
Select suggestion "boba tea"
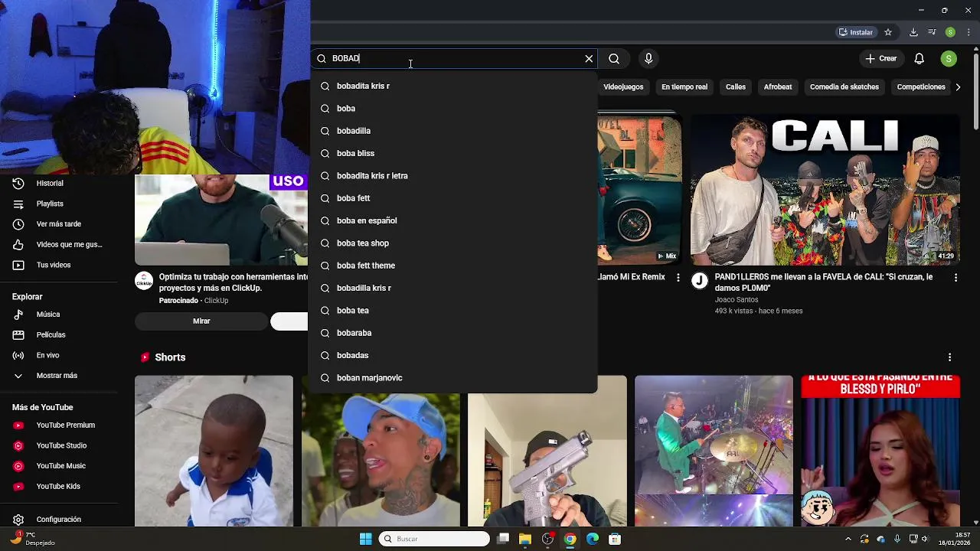[452, 310]
